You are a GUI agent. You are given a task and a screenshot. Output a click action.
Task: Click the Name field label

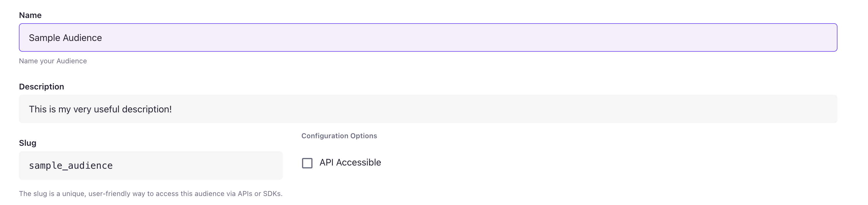tap(30, 15)
